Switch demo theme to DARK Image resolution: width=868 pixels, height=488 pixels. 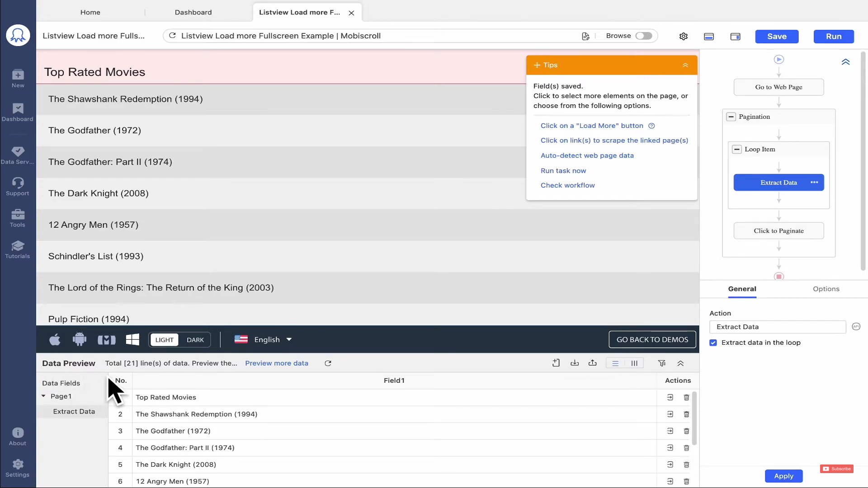click(195, 340)
